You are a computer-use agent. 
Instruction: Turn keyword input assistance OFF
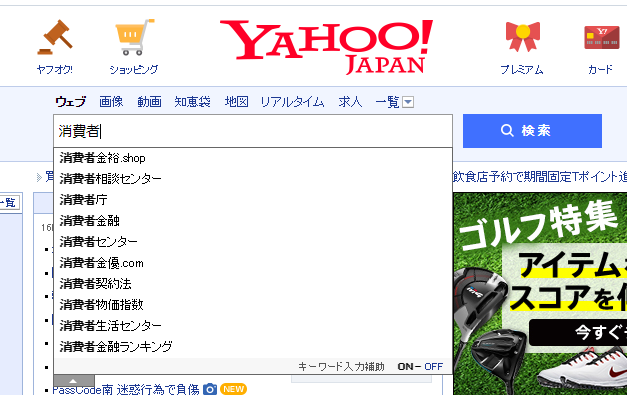(x=433, y=367)
